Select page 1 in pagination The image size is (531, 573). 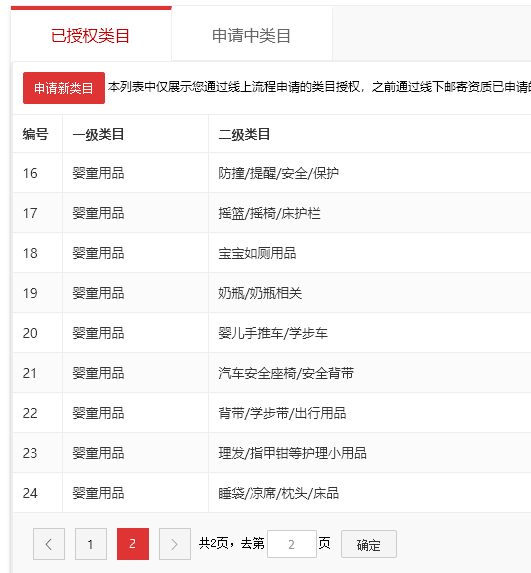click(91, 544)
